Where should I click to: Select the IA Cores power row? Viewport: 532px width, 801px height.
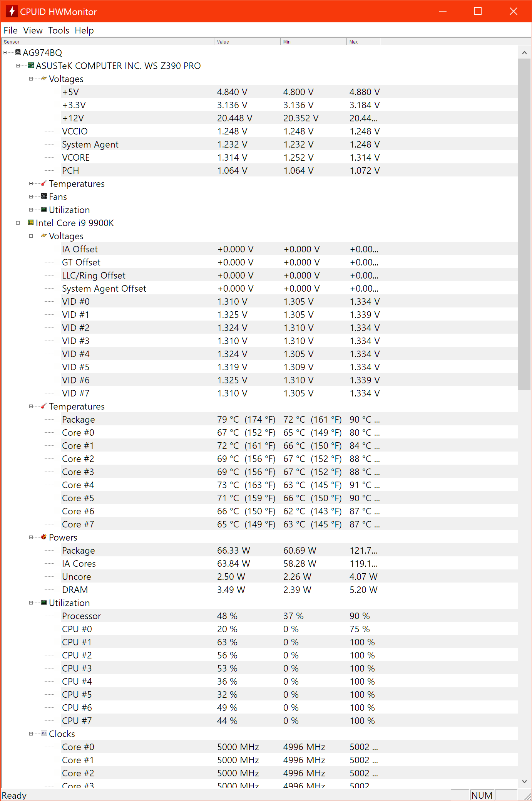point(289,563)
